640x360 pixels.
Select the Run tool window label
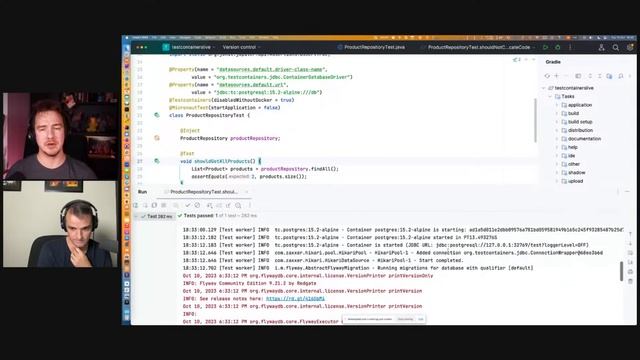pos(142,192)
